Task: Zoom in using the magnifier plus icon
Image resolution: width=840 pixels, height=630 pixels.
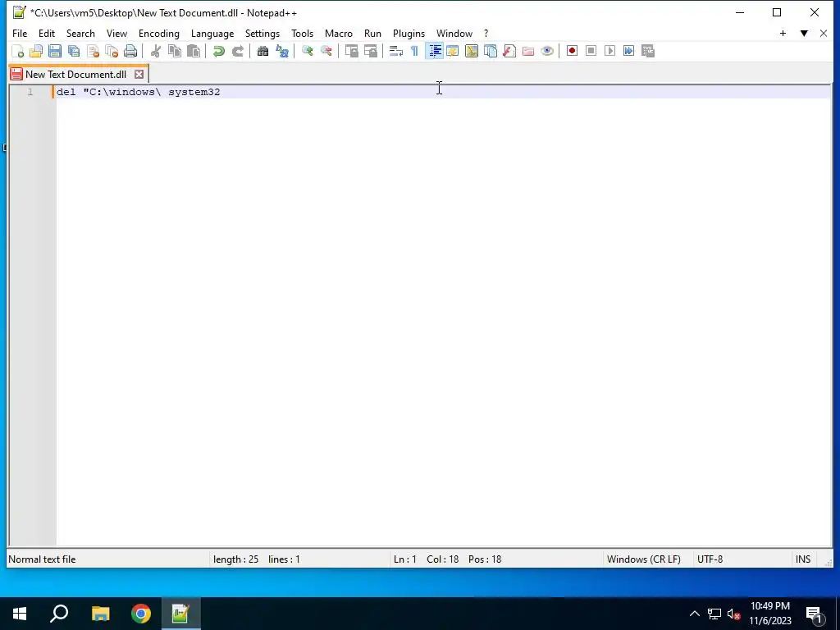Action: 307,51
